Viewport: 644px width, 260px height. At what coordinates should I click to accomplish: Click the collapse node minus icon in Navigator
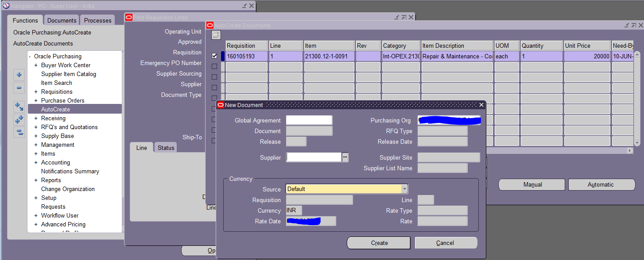pyautogui.click(x=19, y=88)
